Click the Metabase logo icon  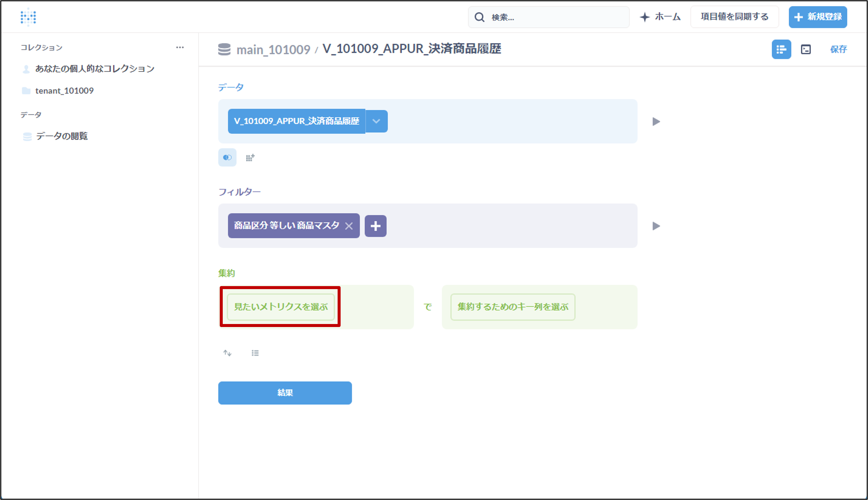click(x=28, y=17)
